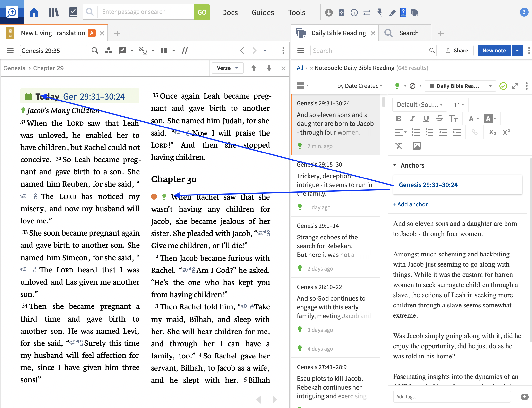Screen dimensions: 532x408
Task: Toggle italic formatting
Action: pos(412,119)
